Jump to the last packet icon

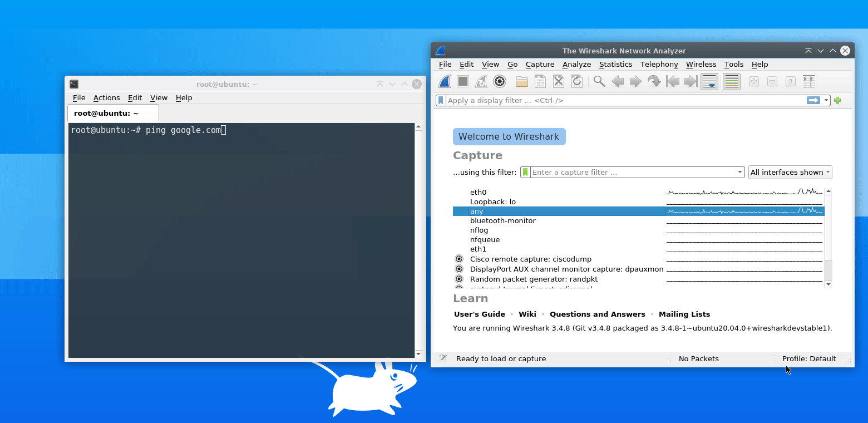[x=691, y=82]
